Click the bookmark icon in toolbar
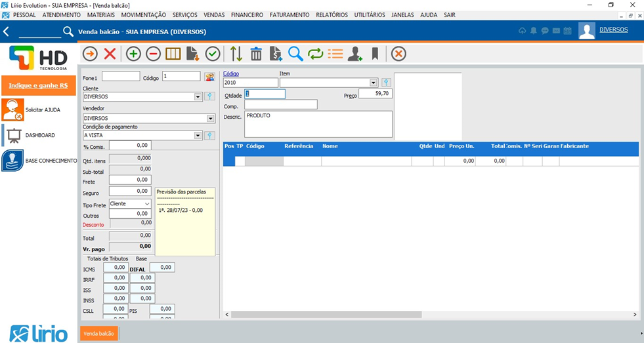Image resolution: width=644 pixels, height=343 pixels. (375, 54)
